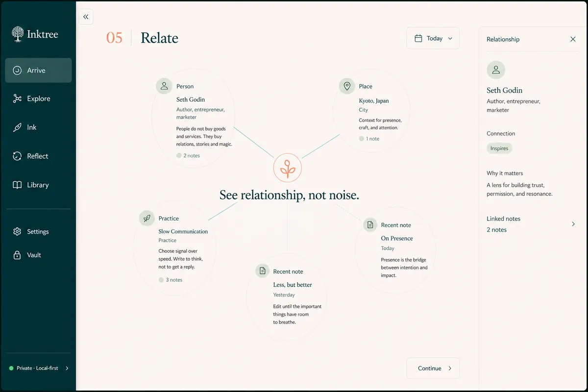This screenshot has height=392, width=588.
Task: Open 3 notes on Slow Communication card
Action: click(x=171, y=280)
